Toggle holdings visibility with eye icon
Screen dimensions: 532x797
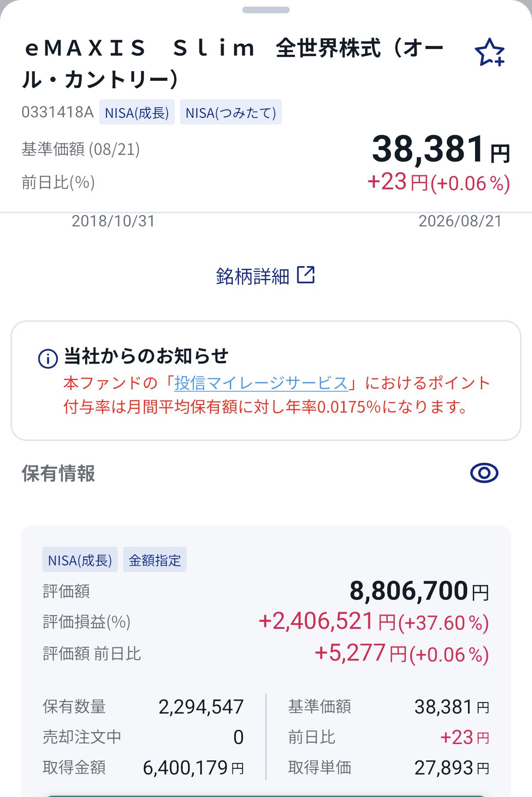(484, 473)
